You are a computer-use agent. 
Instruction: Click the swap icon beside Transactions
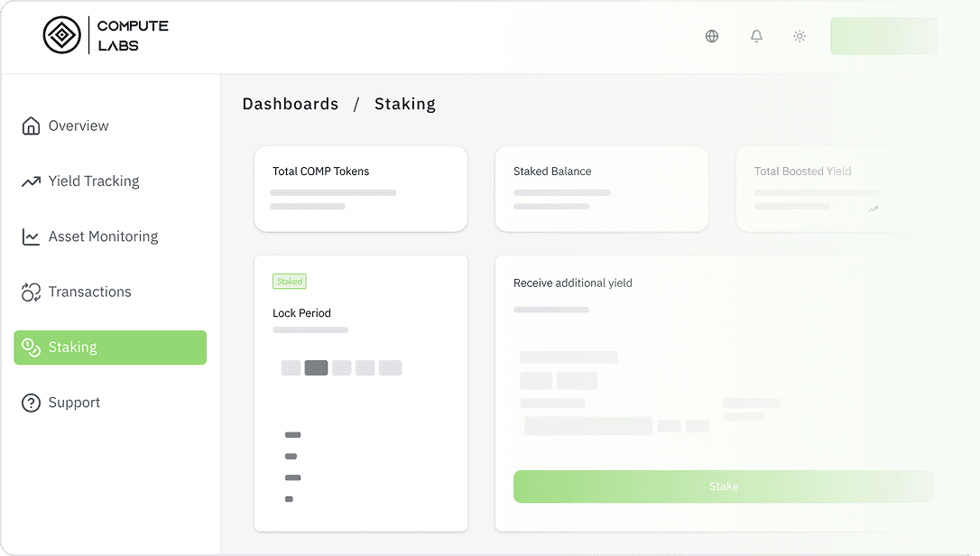[31, 292]
